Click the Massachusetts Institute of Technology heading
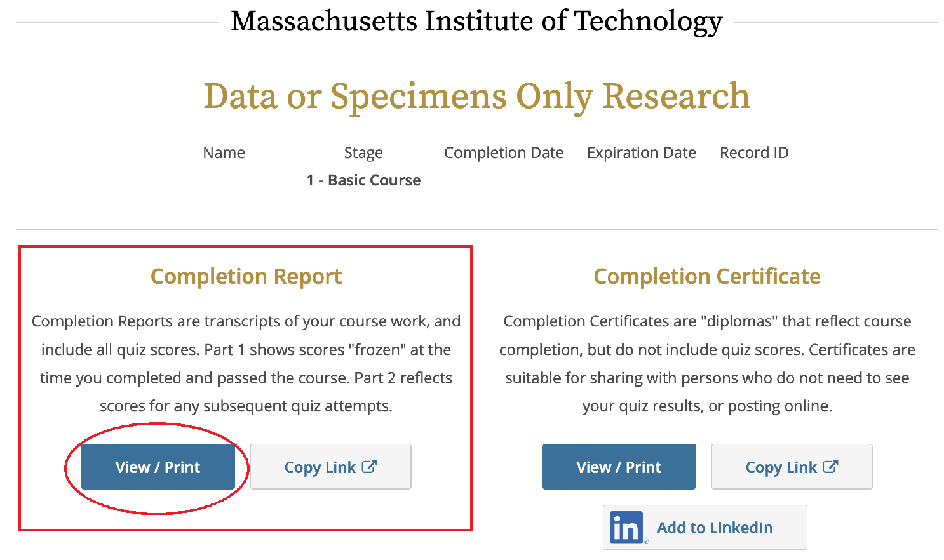The image size is (944, 560). click(x=476, y=22)
